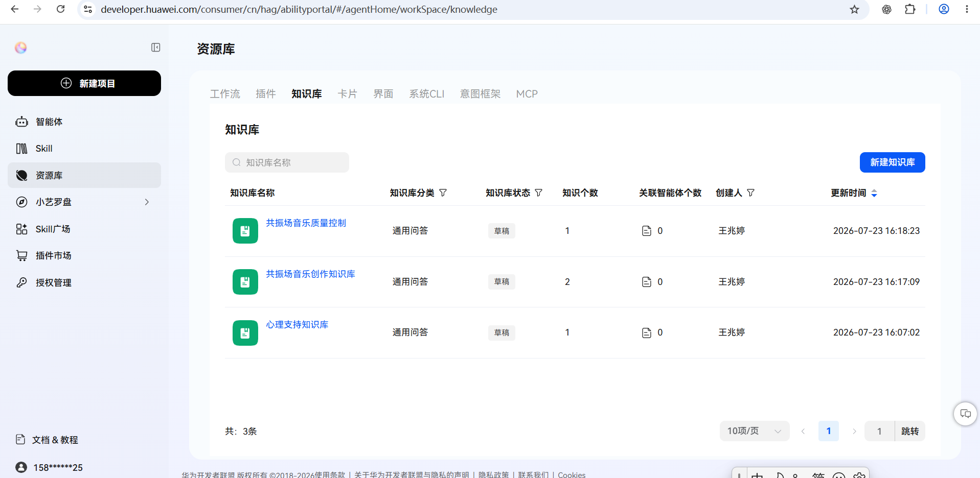This screenshot has width=980, height=478.
Task: Open Cookies footer link
Action: pos(572,474)
